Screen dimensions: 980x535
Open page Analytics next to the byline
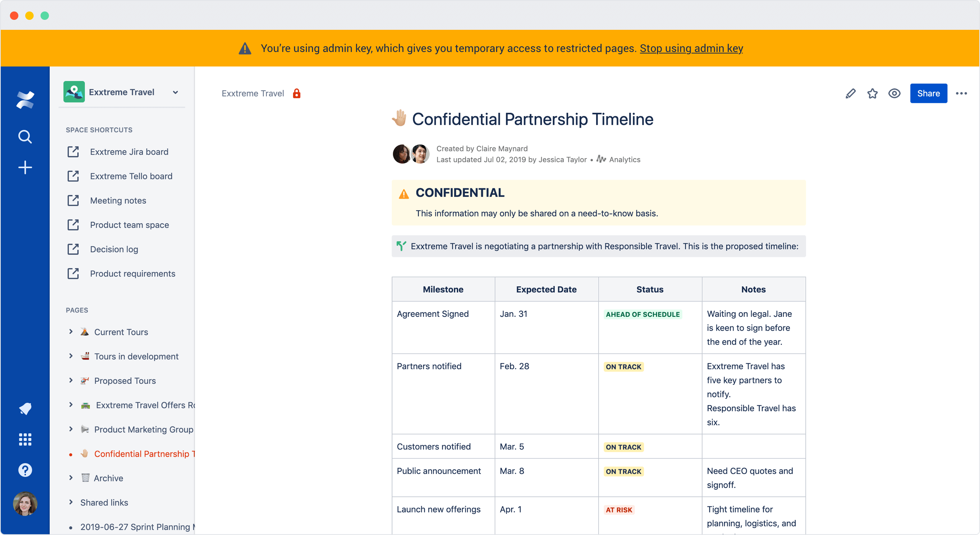pyautogui.click(x=624, y=159)
